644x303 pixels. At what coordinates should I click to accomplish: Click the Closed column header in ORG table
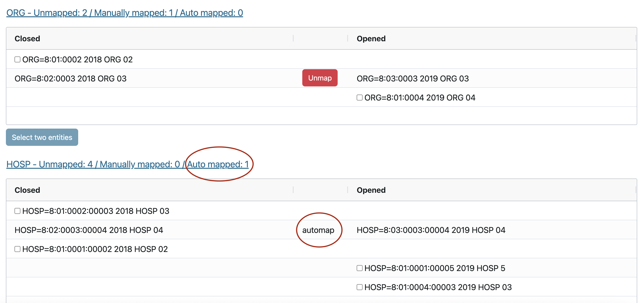tap(27, 39)
